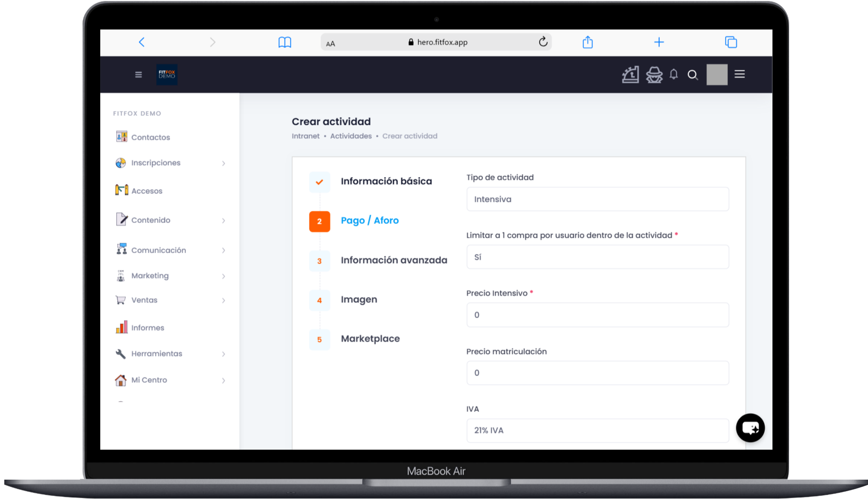
Task: Click the cash register icon in header
Action: pyautogui.click(x=630, y=74)
